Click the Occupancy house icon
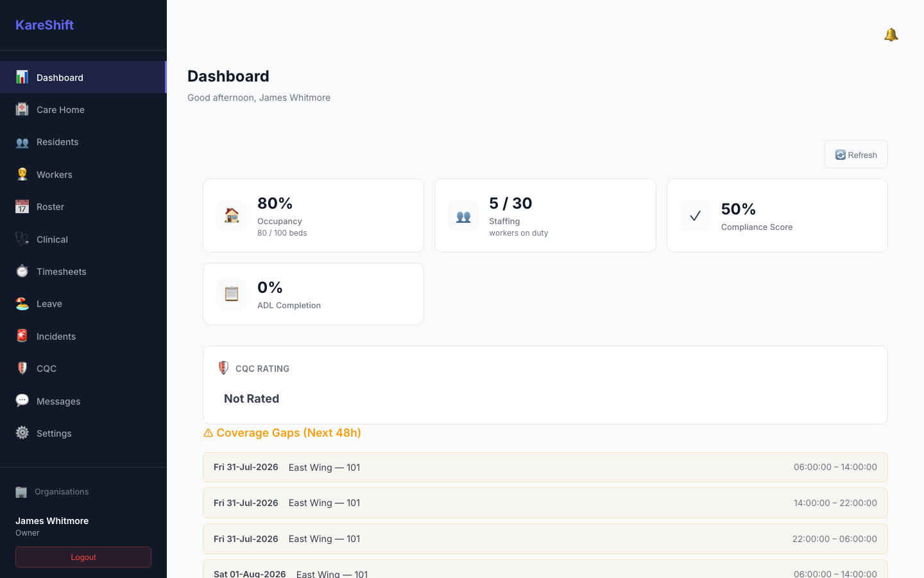Viewport: 924px width, 578px height. coord(232,216)
